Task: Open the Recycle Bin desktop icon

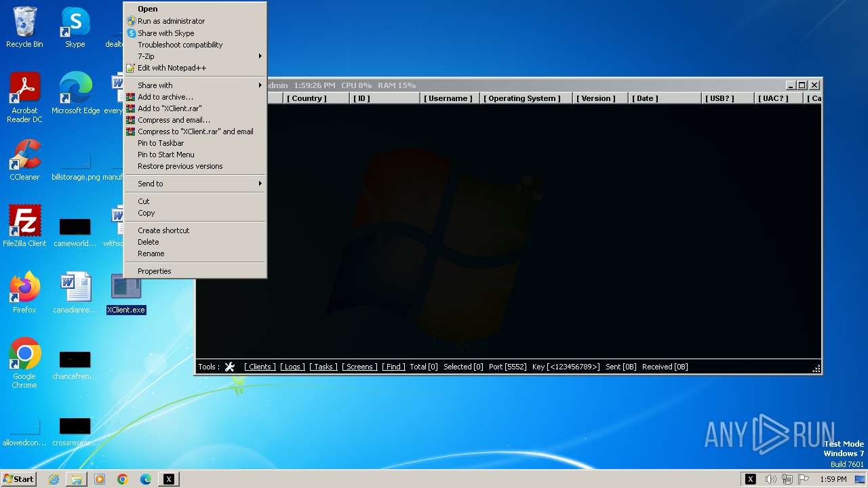Action: click(24, 27)
